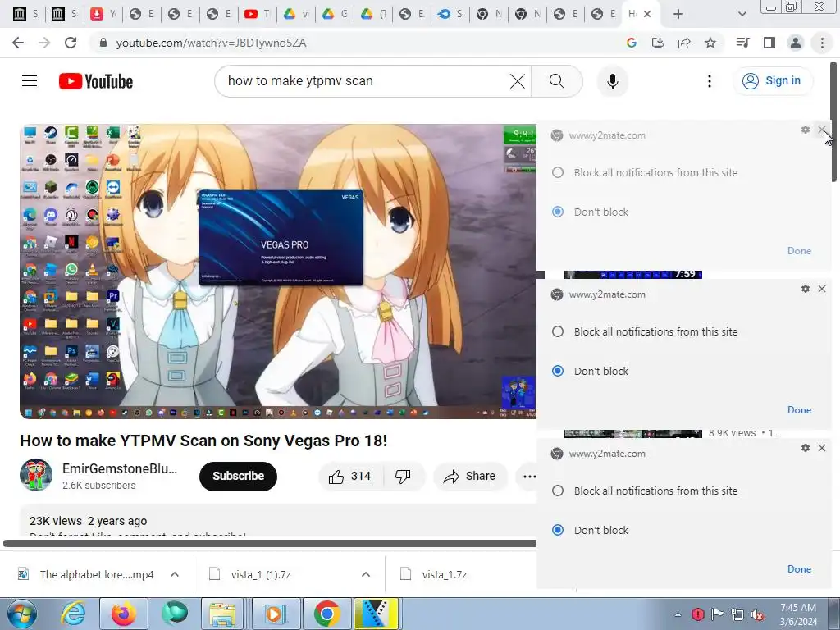Image resolution: width=840 pixels, height=630 pixels.
Task: Click the share page icon in the address bar
Action: click(684, 43)
